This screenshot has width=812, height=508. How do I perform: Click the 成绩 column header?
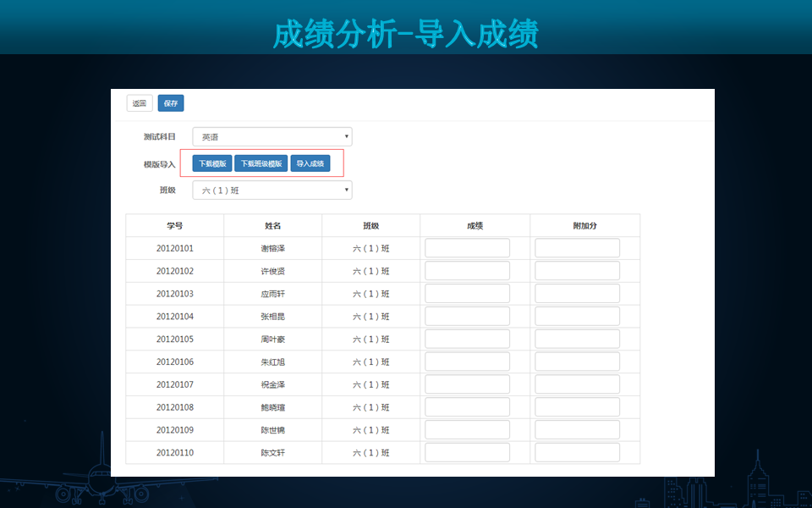475,225
